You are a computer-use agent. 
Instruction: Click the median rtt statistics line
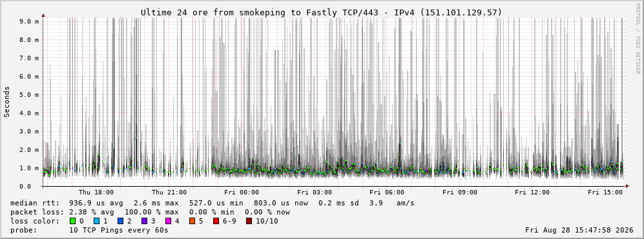tap(213, 203)
